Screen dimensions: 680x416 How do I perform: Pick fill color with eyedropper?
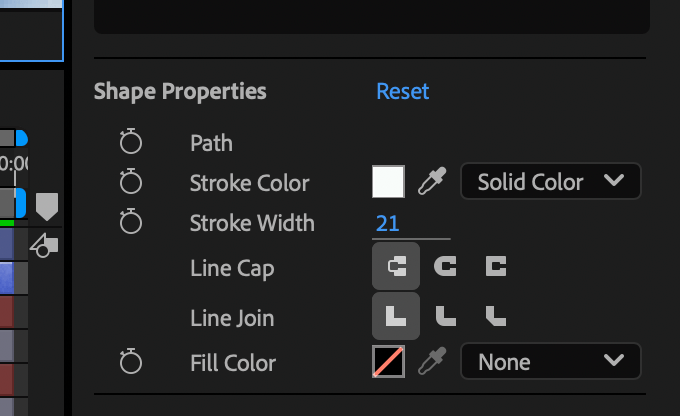click(x=432, y=361)
